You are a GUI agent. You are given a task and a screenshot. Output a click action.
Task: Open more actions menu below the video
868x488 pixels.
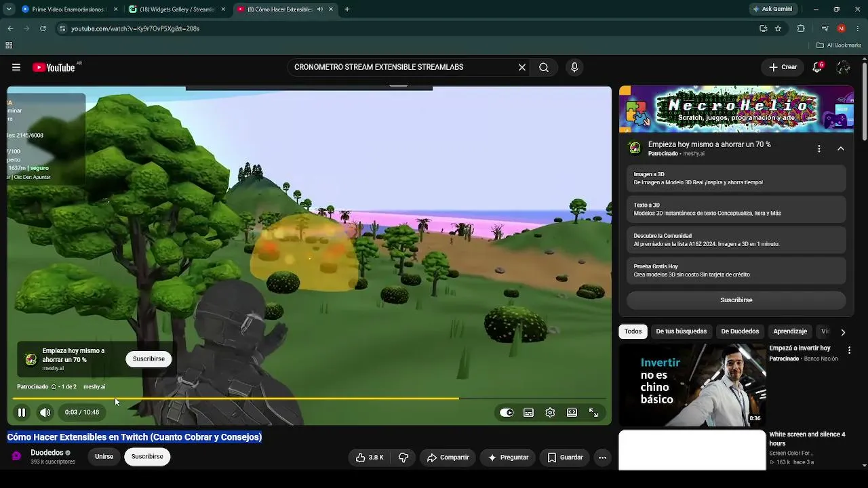click(x=602, y=457)
